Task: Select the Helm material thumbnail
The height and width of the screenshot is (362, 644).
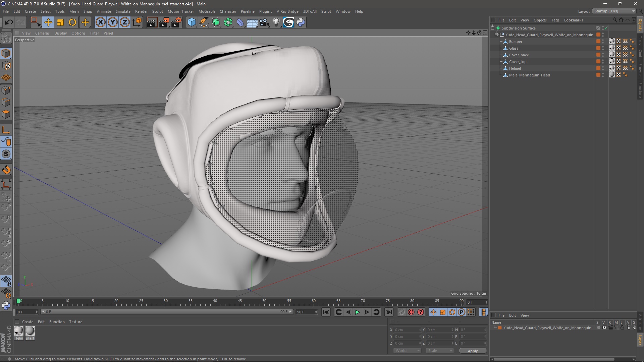Action: pyautogui.click(x=19, y=331)
